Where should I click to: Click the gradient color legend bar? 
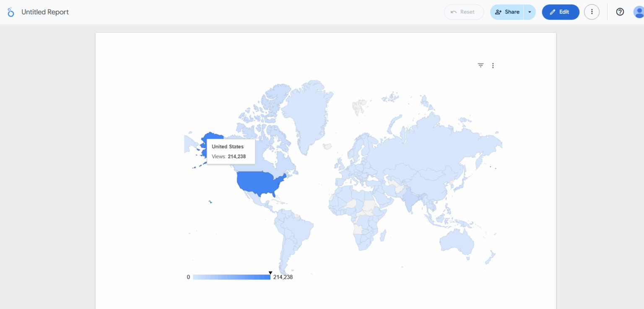tap(231, 277)
